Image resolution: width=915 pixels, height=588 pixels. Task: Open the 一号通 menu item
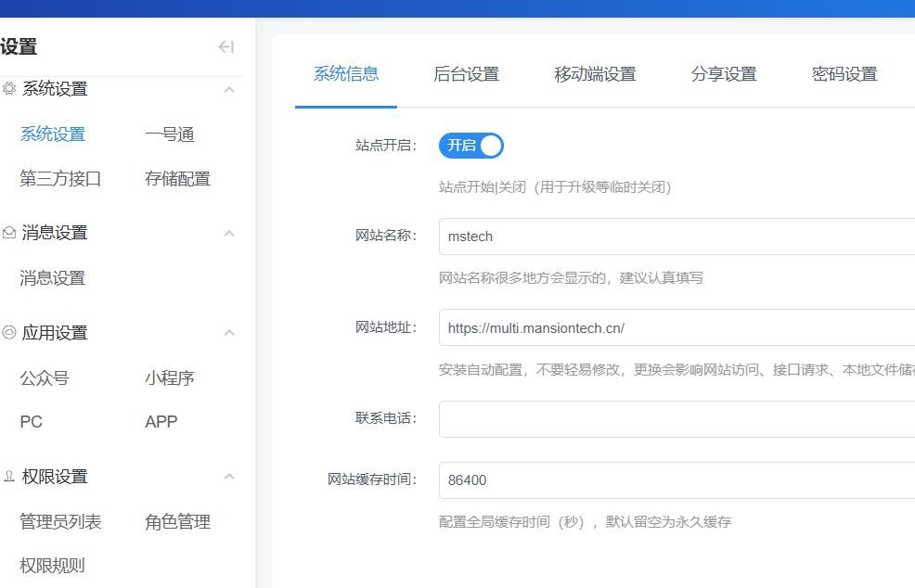pos(170,134)
